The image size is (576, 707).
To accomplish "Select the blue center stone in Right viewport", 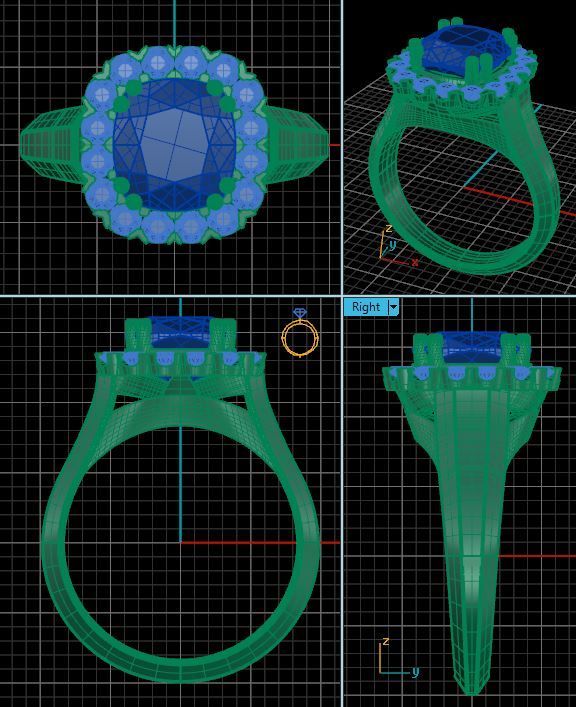I will coord(472,347).
